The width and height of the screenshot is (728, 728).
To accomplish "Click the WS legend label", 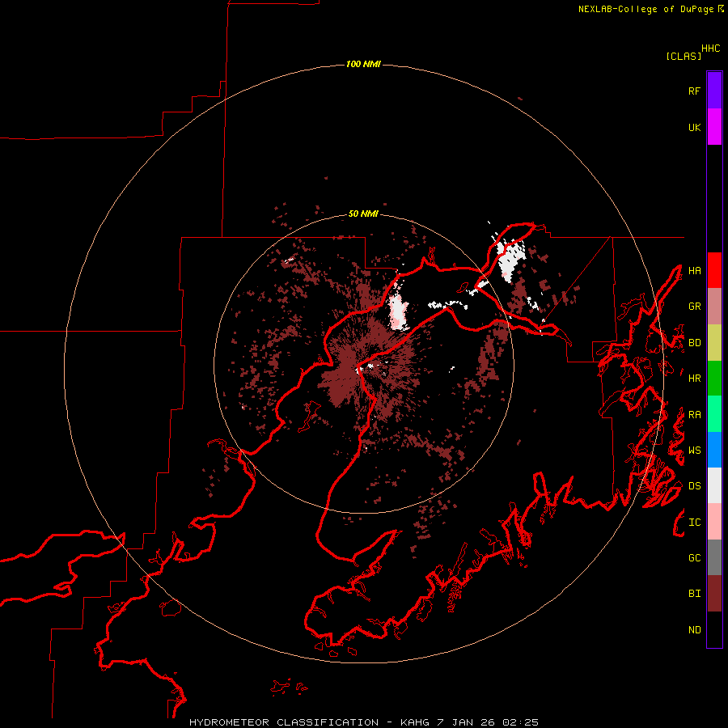I will click(694, 451).
